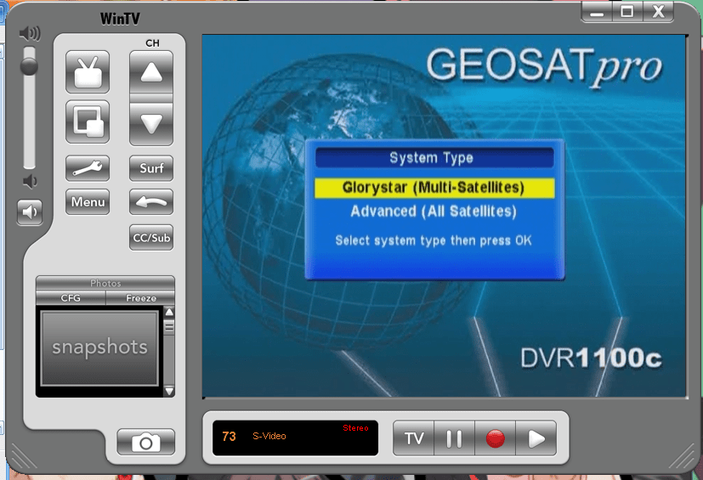Take a snapshot with the camera icon

point(146,442)
